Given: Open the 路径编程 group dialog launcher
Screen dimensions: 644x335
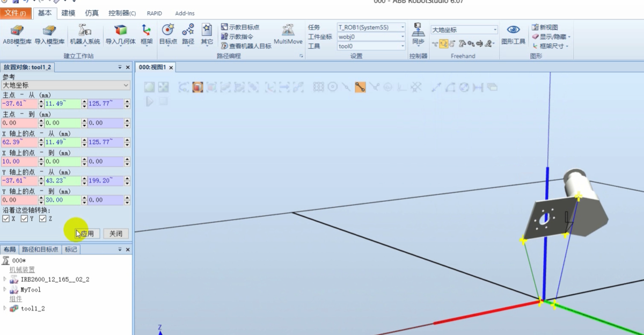Looking at the screenshot, I should click(301, 56).
